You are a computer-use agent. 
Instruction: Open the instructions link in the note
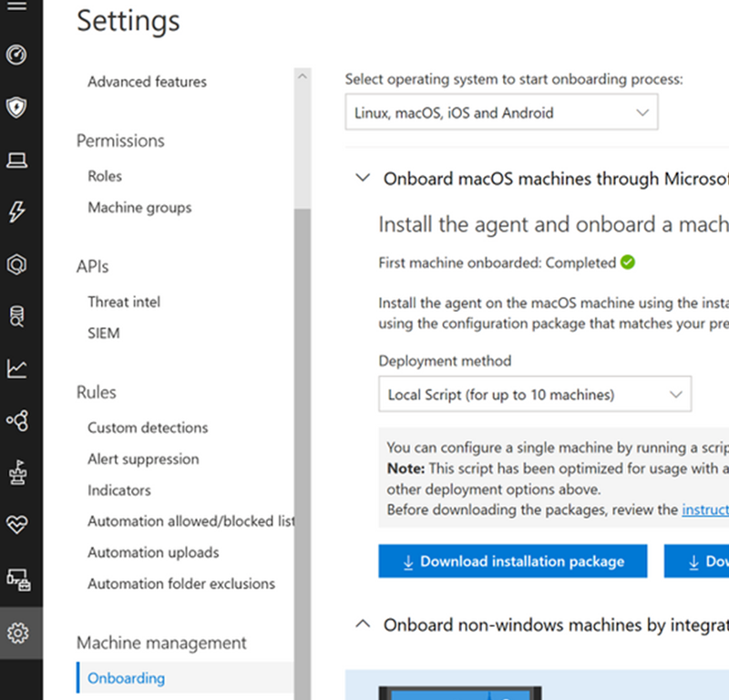(x=704, y=510)
